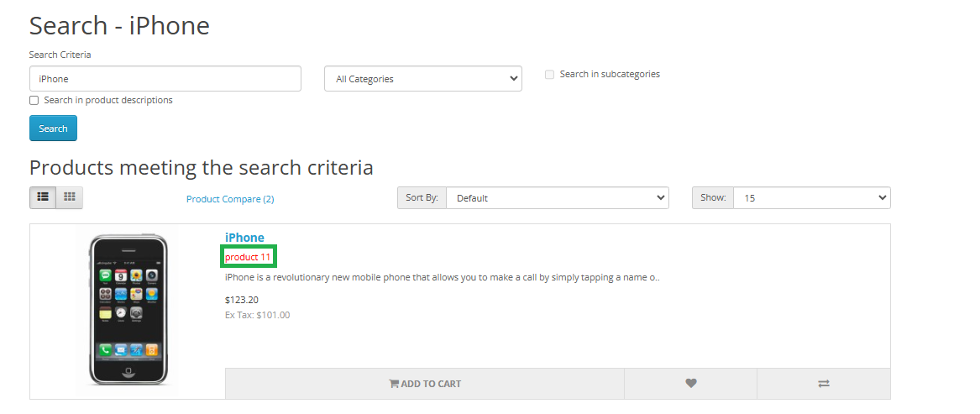Screen dimensions: 980x414
Task: Open the Show 15 items dropdown
Action: pyautogui.click(x=810, y=198)
